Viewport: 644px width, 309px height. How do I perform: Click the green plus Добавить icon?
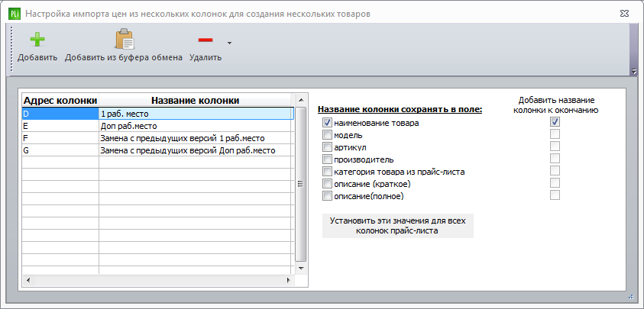(x=37, y=40)
